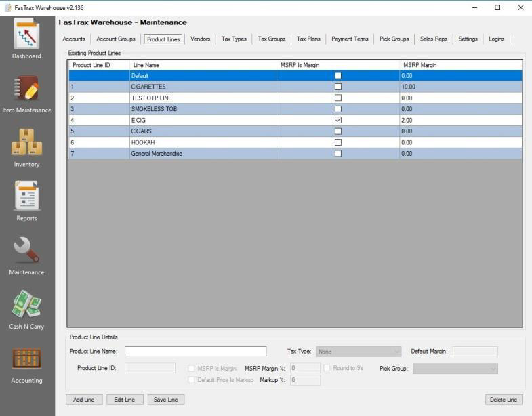Viewport: 532px width, 416px height.
Task: Switch to the Tax Types tab
Action: [x=234, y=39]
